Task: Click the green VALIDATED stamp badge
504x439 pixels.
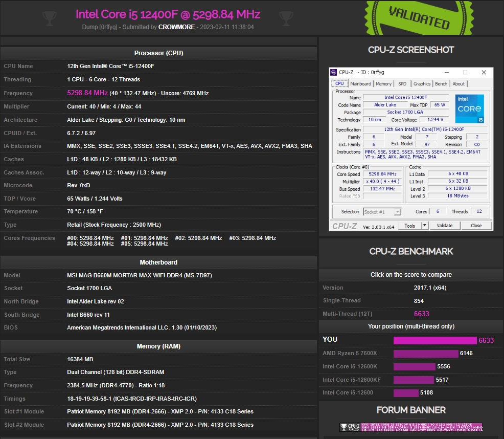Action: pyautogui.click(x=419, y=18)
